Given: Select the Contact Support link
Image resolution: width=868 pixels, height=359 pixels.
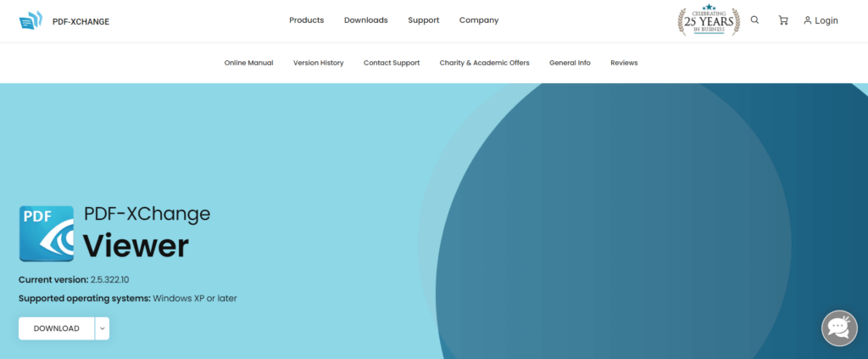Looking at the screenshot, I should 392,63.
